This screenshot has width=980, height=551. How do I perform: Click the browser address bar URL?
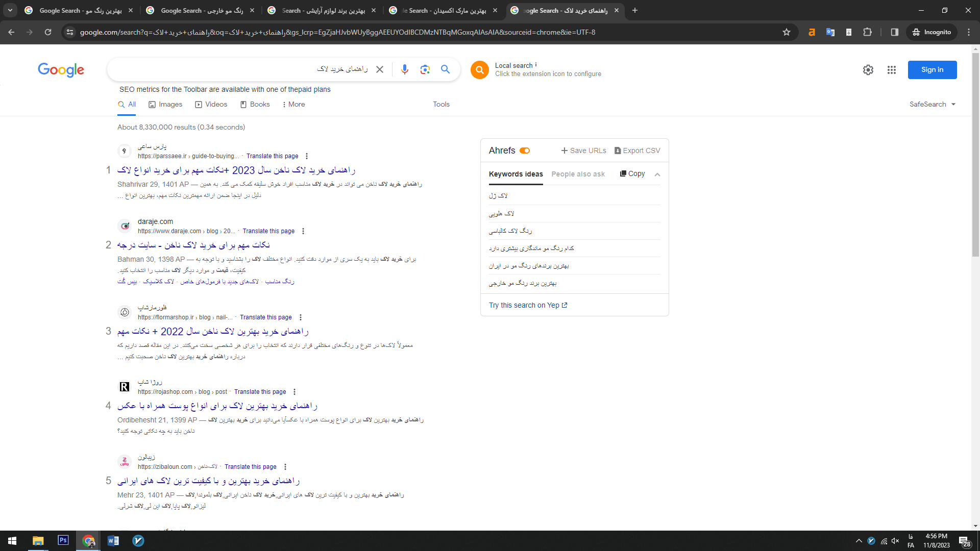point(337,32)
